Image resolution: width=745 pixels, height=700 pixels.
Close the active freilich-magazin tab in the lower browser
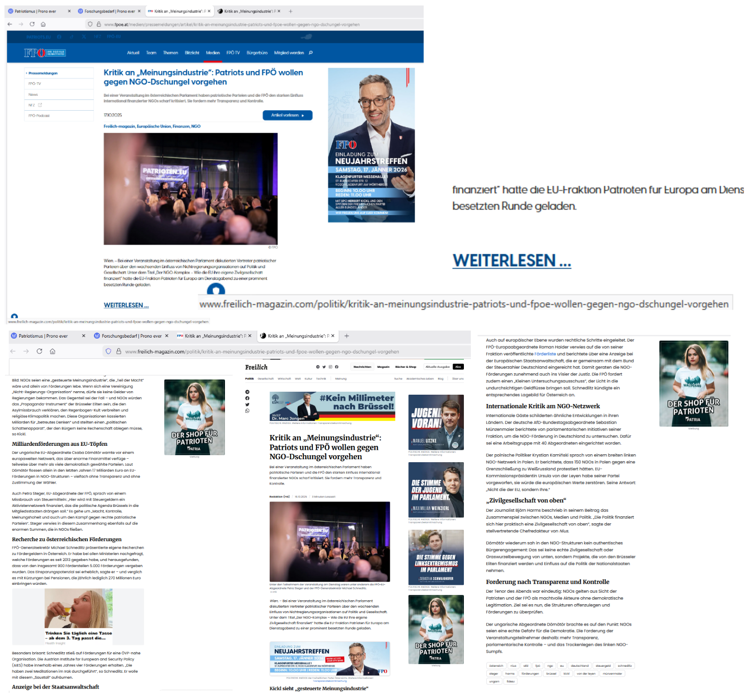click(x=333, y=336)
